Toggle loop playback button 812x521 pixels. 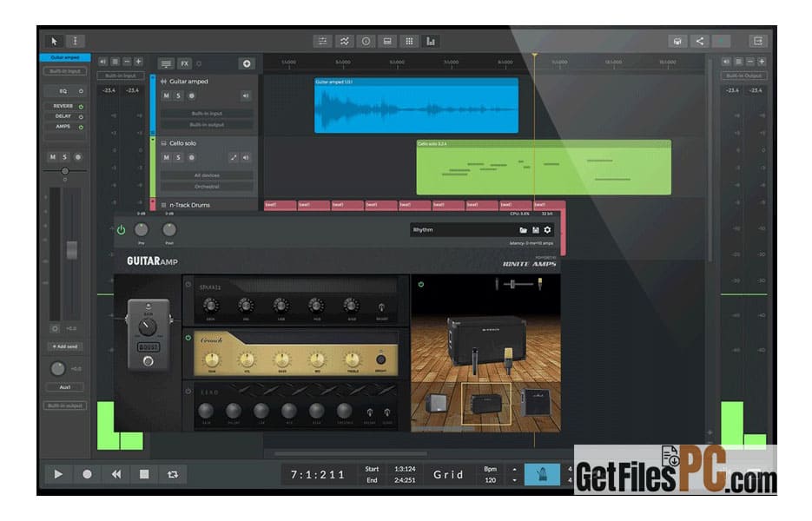[x=173, y=474]
